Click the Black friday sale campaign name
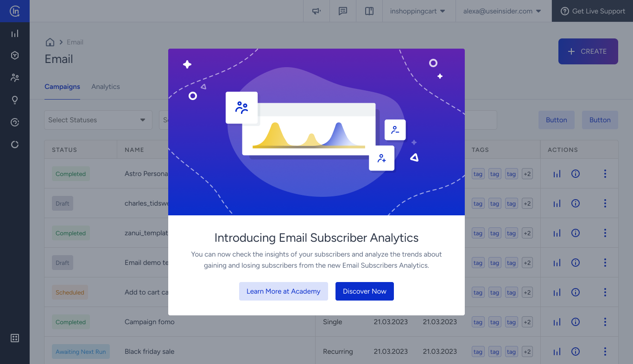Viewport: 633px width, 364px height. click(x=150, y=351)
